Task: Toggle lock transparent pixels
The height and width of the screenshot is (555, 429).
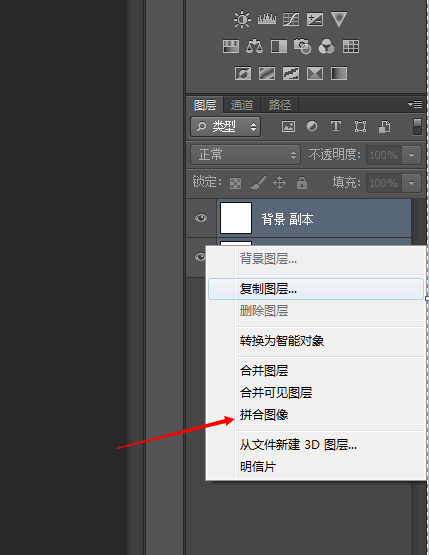Action: [235, 183]
